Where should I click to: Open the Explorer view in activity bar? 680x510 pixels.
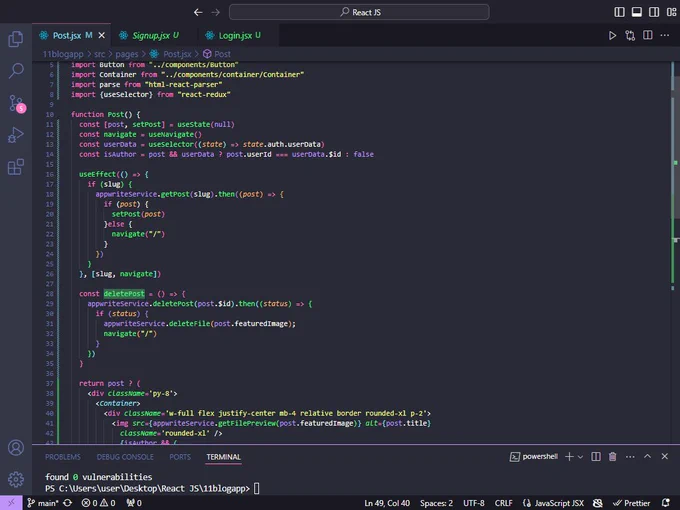click(16, 39)
